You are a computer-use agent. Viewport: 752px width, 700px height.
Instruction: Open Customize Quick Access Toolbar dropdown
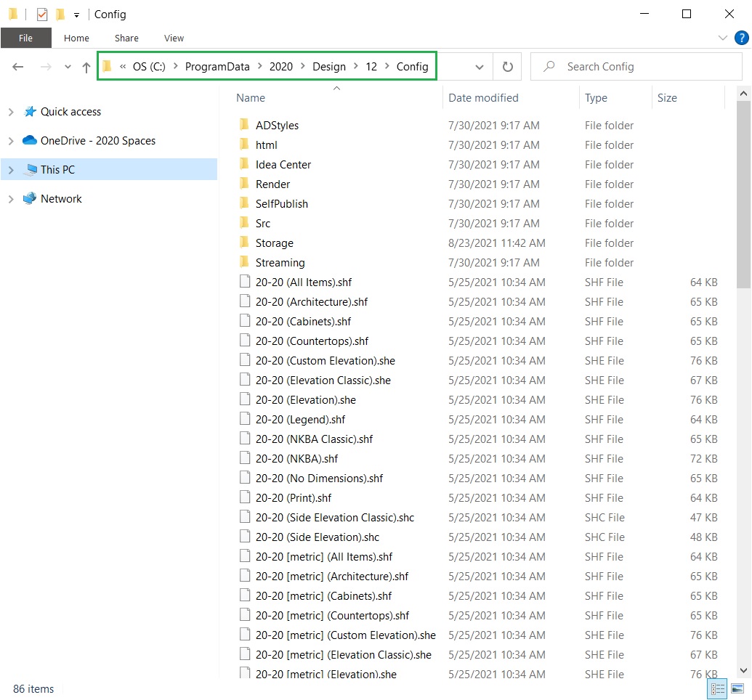click(76, 15)
